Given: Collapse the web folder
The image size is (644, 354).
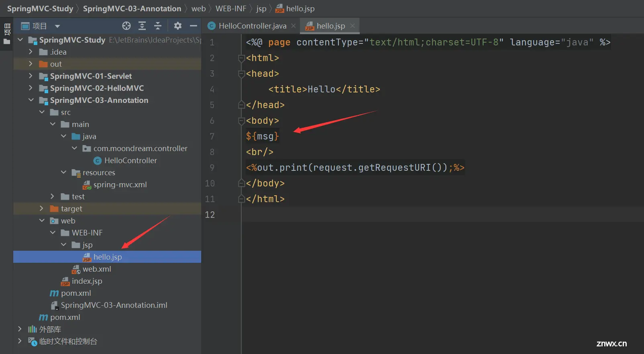Looking at the screenshot, I should 42,221.
